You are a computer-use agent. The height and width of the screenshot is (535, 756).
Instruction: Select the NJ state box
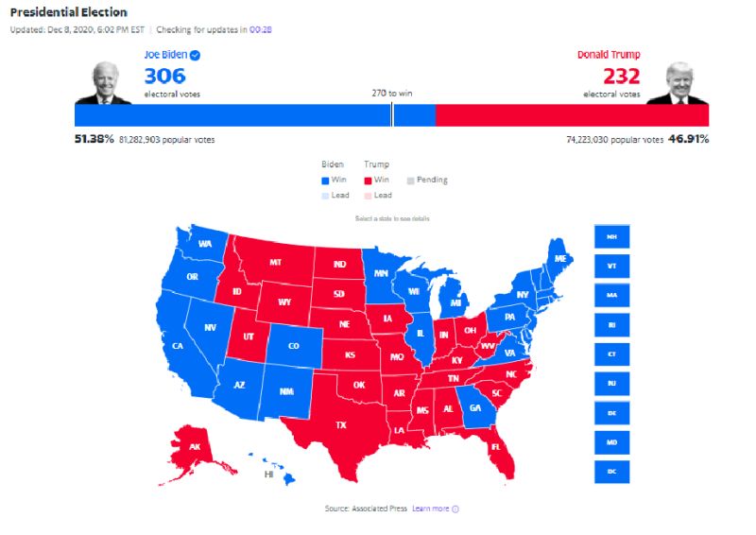[611, 384]
